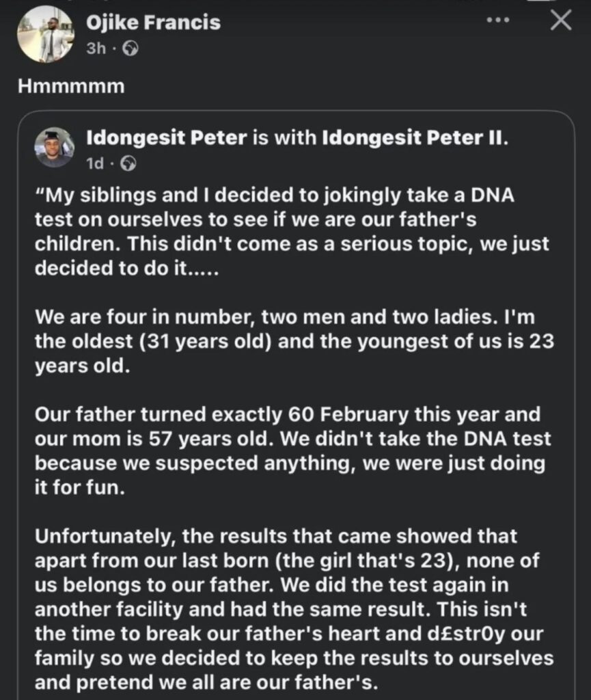Open the Idongesit Peter profile name link
This screenshot has height=700, width=591.
click(167, 138)
